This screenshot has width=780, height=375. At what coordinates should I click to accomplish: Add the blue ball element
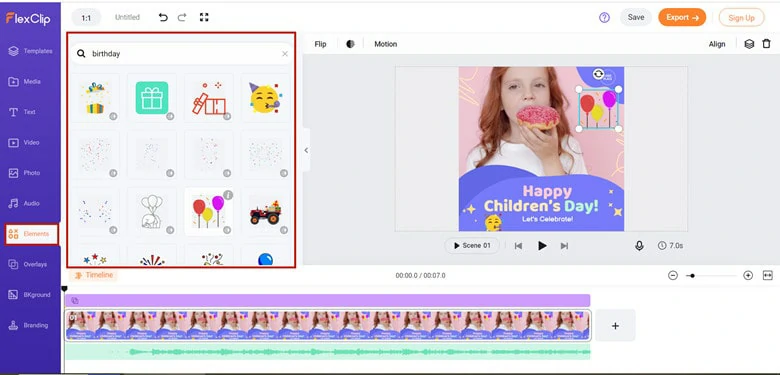point(266,259)
